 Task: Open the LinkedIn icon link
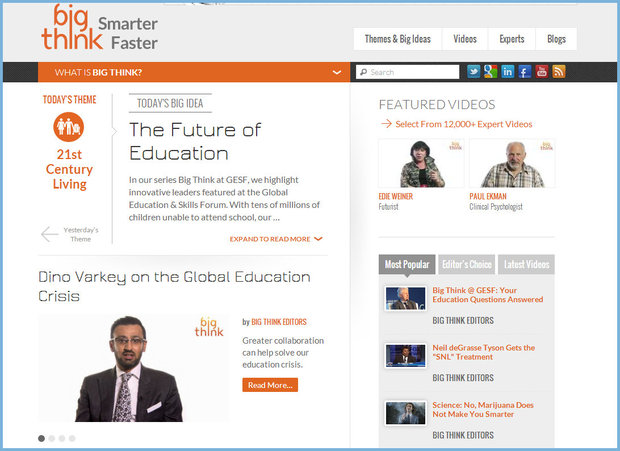tap(508, 72)
